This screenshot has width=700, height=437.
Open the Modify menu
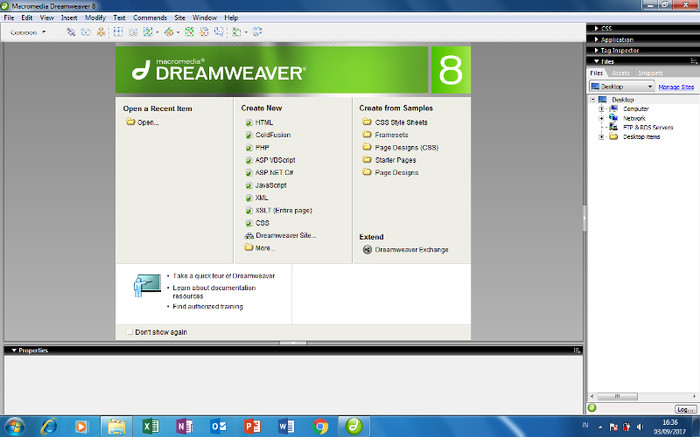pyautogui.click(x=95, y=18)
